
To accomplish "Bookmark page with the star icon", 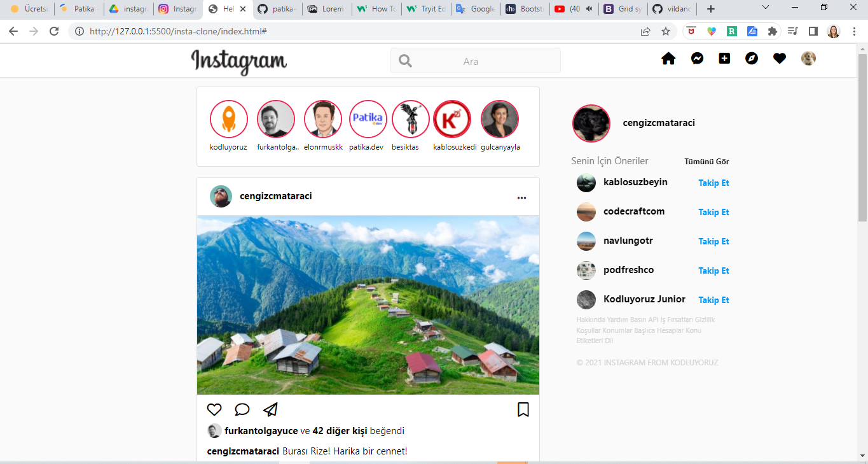I will tap(666, 31).
